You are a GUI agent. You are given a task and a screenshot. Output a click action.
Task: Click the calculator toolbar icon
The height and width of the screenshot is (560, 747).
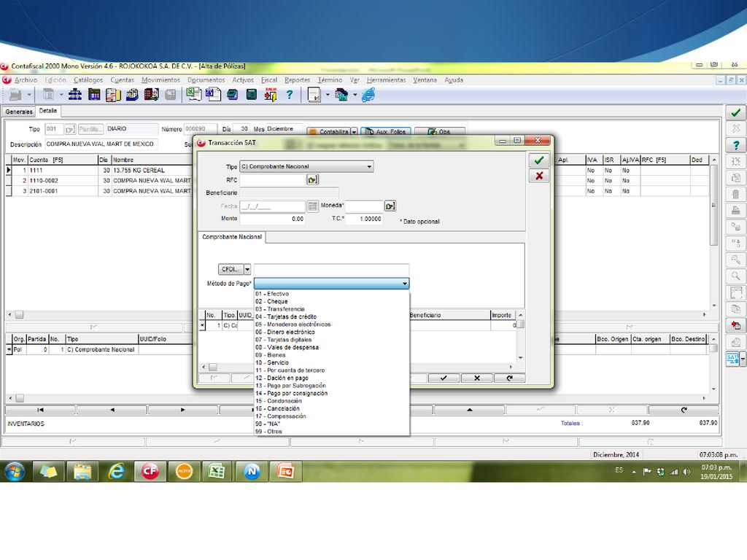point(251,95)
